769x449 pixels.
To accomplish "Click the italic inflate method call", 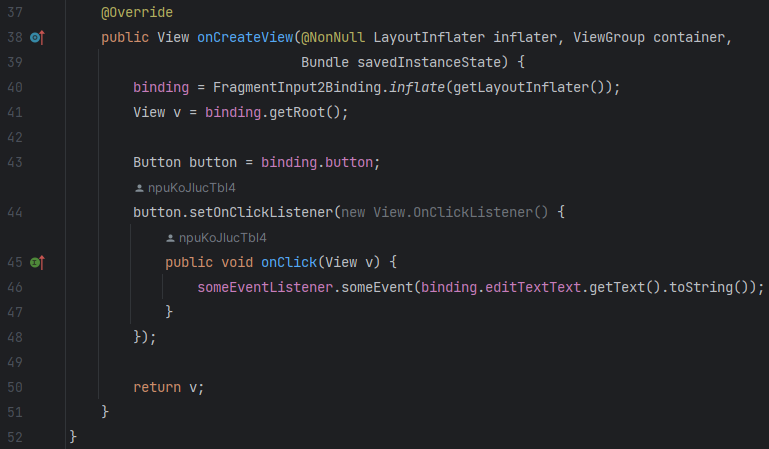I will (417, 87).
